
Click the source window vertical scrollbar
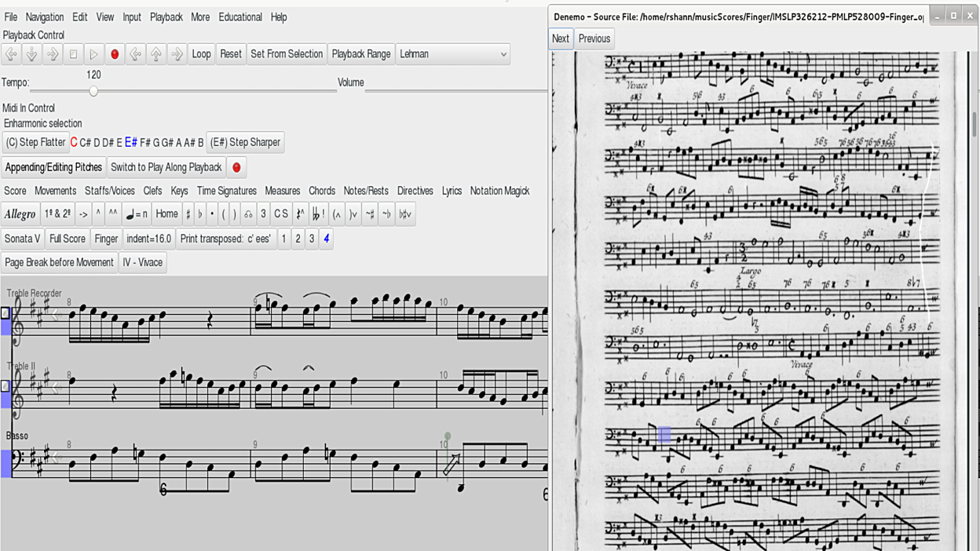coord(975,126)
